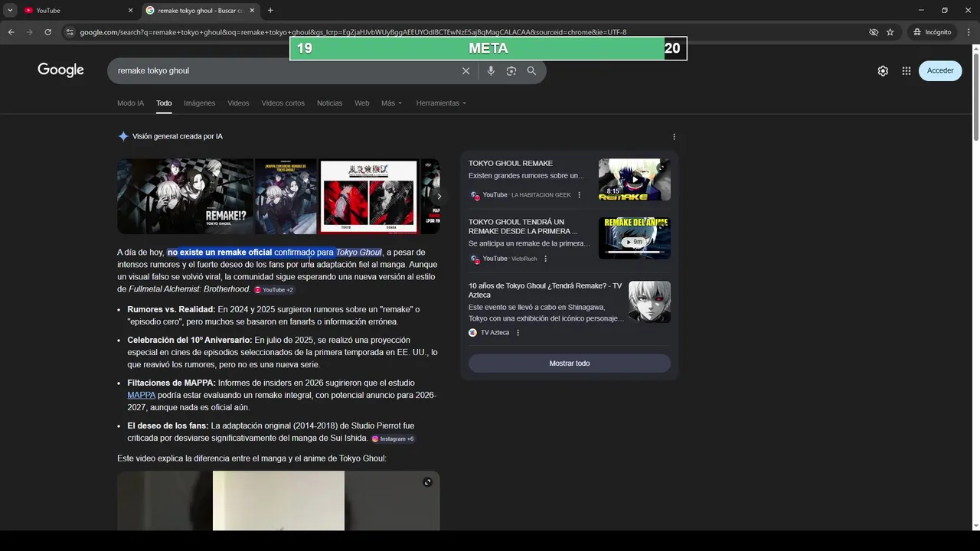Viewport: 980px width, 551px height.
Task: Open AI overview three-dot options
Action: (x=674, y=137)
